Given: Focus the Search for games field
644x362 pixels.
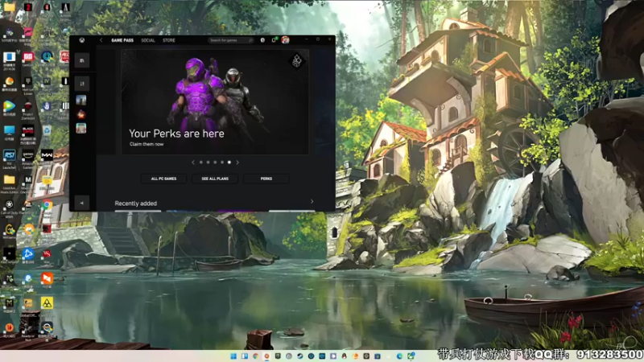Looking at the screenshot, I should (x=231, y=40).
